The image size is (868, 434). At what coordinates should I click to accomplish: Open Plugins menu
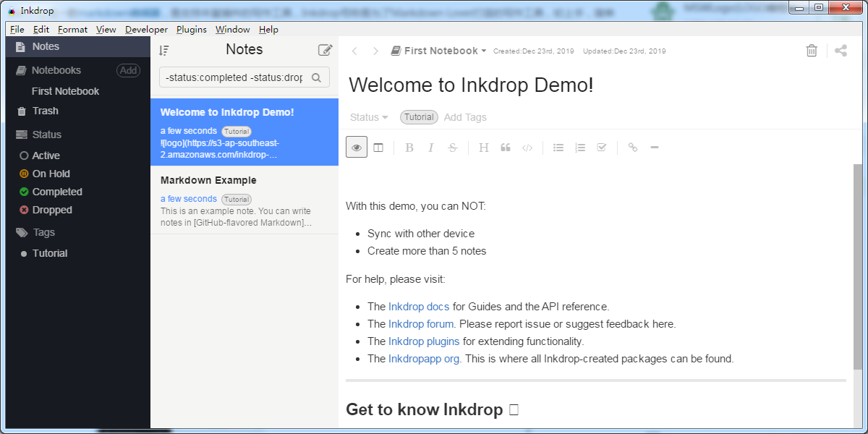pyautogui.click(x=192, y=30)
